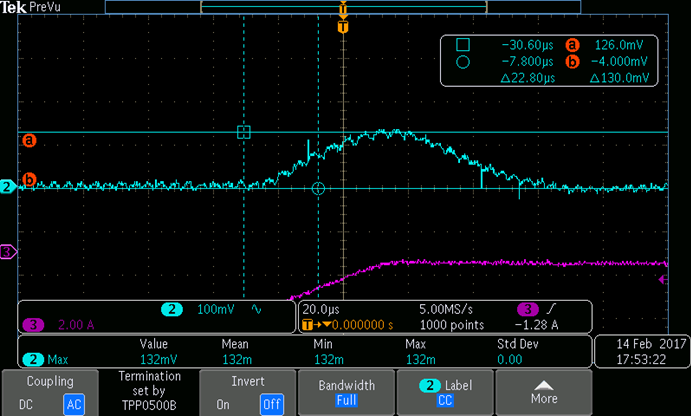This screenshot has width=691, height=416.
Task: Set Coupling to DC
Action: point(26,404)
